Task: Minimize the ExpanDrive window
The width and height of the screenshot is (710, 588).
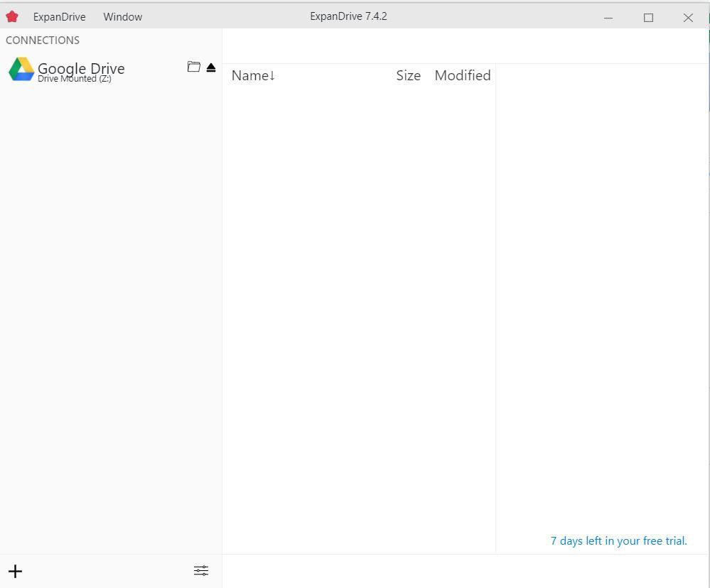Action: pyautogui.click(x=608, y=18)
